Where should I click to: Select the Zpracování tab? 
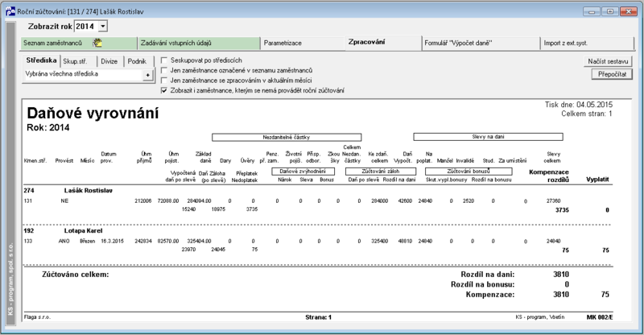point(383,43)
